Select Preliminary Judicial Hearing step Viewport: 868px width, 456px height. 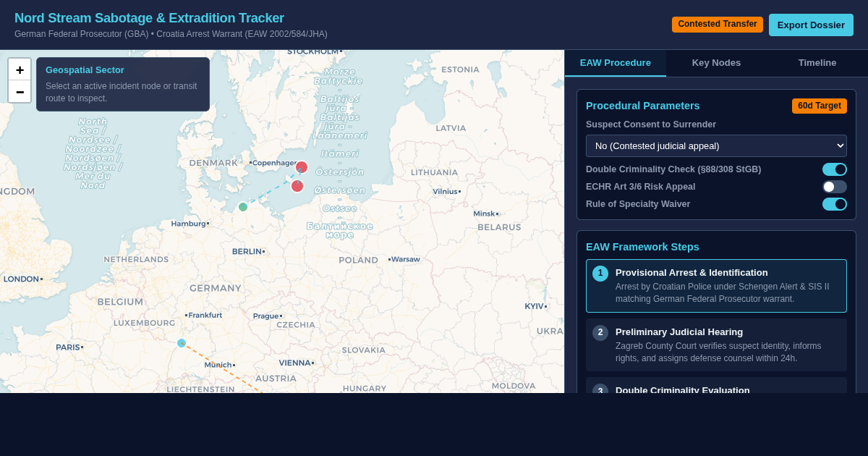click(716, 345)
